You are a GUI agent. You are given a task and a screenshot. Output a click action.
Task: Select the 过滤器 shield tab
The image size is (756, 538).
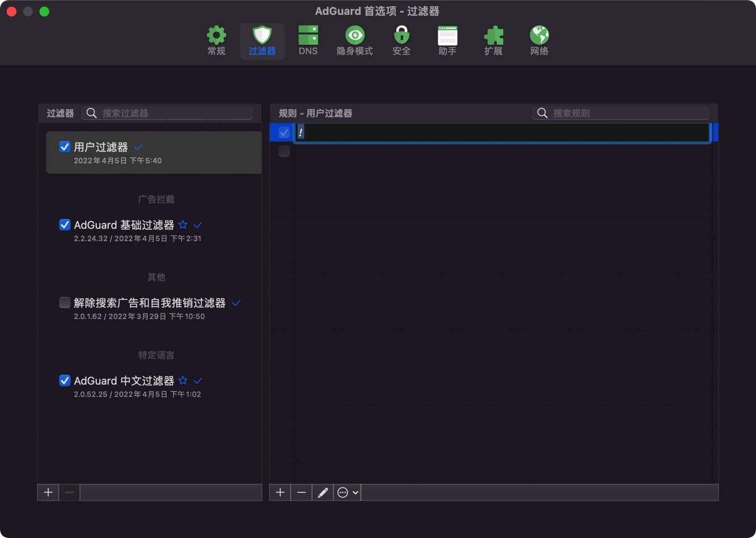pos(262,41)
